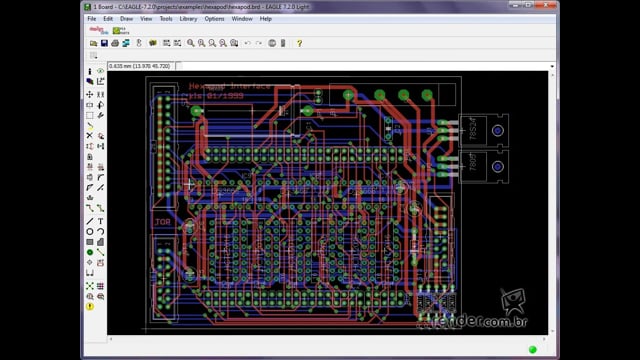Run the Ratsnest tool
This screenshot has width=640, height=360.
click(x=90, y=286)
